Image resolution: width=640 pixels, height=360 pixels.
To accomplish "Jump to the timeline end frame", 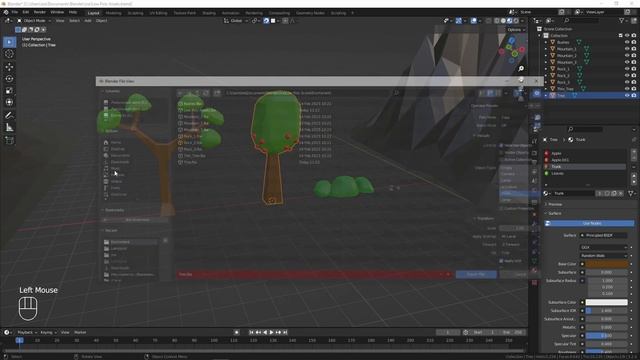I will 285,332.
